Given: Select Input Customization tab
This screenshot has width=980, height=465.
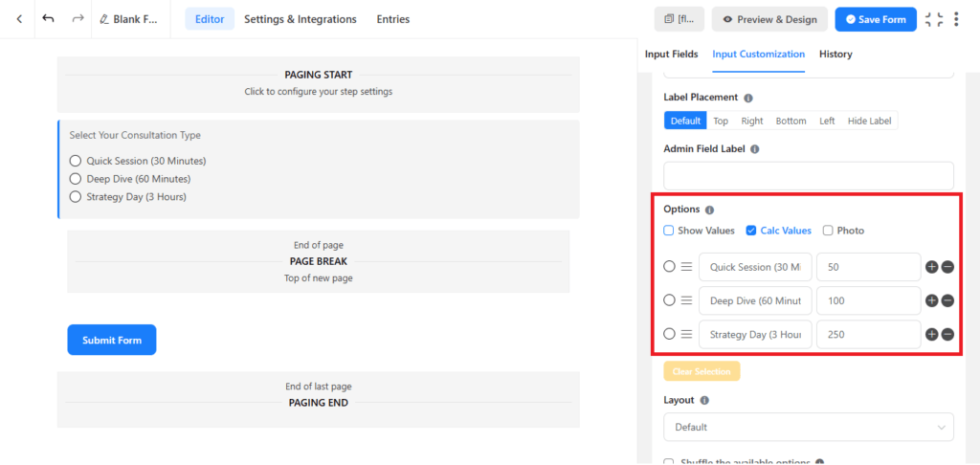Looking at the screenshot, I should coord(758,55).
